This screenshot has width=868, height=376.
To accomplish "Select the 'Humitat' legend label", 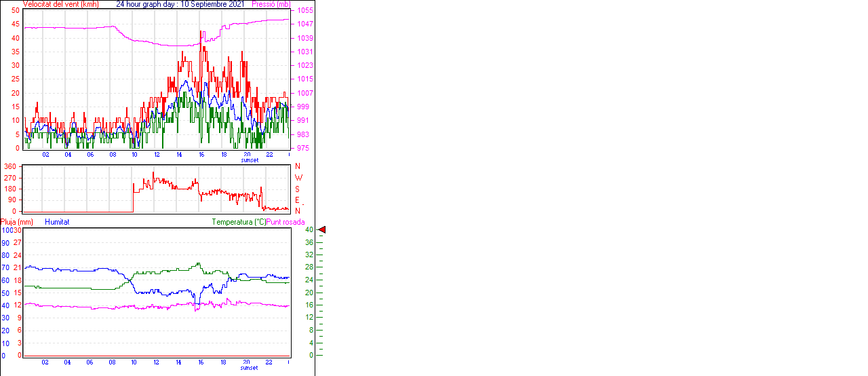I will point(57,222).
